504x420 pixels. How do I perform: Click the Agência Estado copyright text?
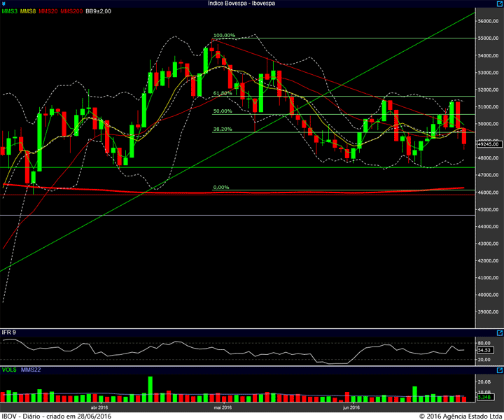click(461, 416)
